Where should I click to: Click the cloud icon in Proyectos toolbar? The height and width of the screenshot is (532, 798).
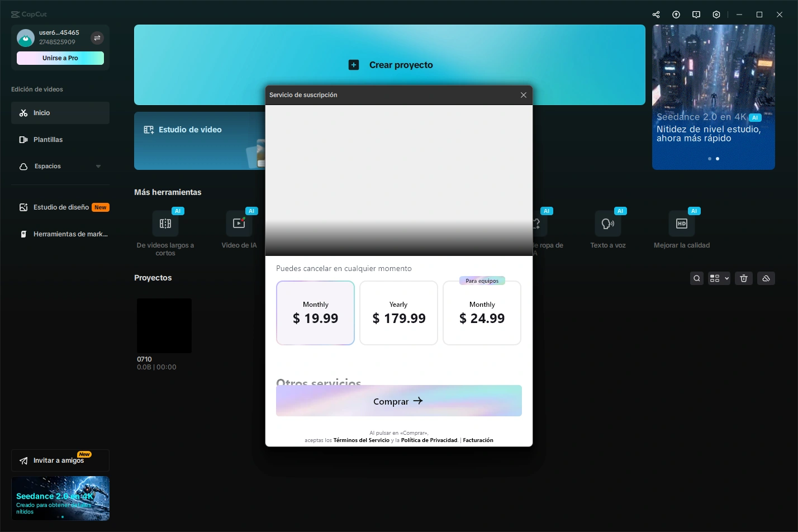click(x=766, y=278)
